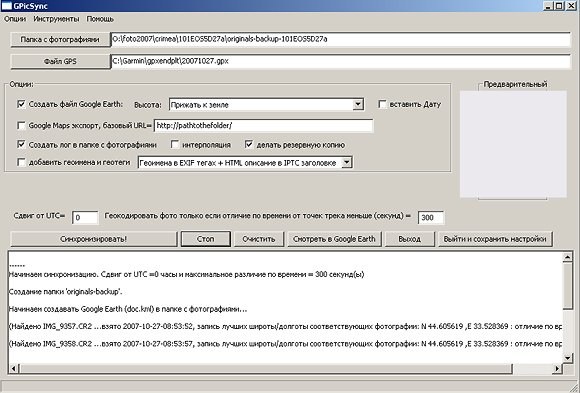Click the seconds threshold field showing 300

[x=431, y=218]
